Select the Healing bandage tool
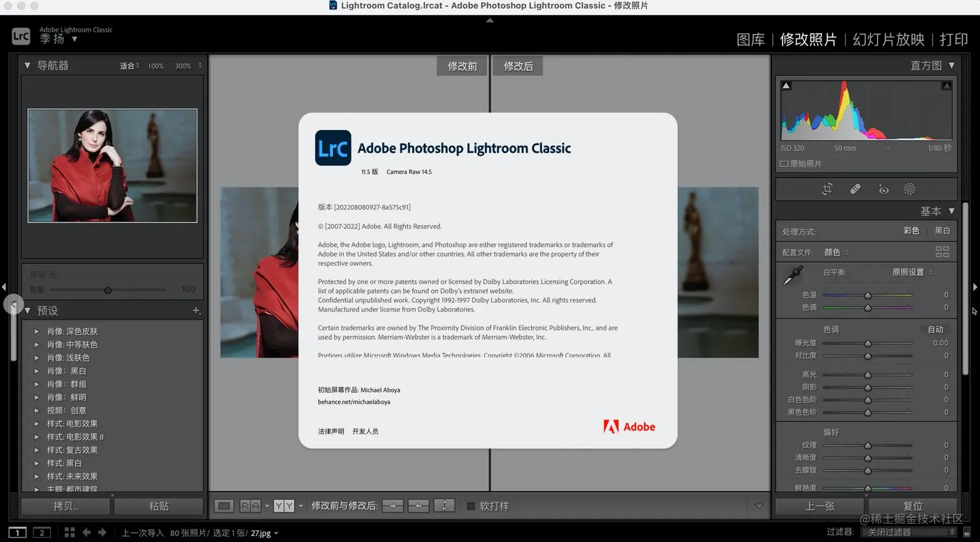The image size is (980, 542). click(855, 189)
